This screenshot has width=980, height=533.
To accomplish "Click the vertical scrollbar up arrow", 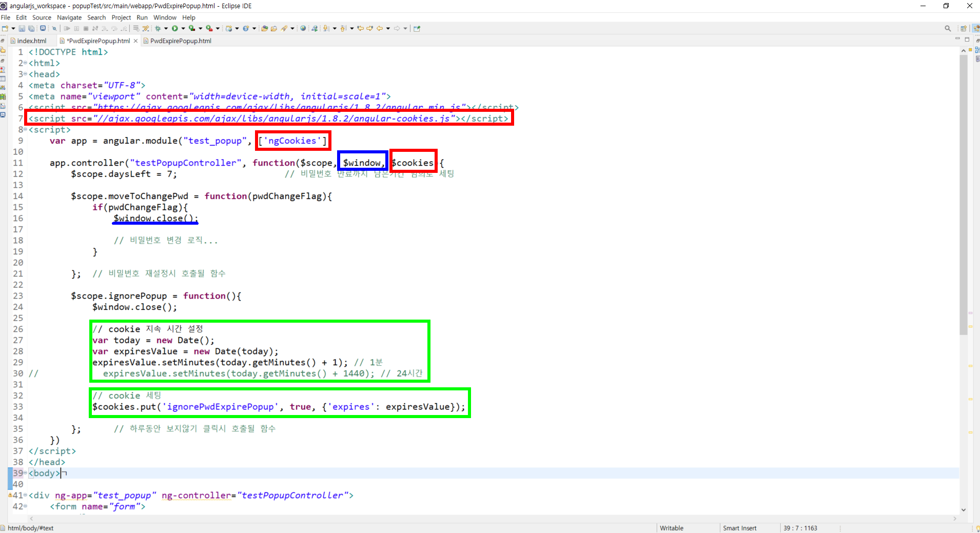I will 963,50.
